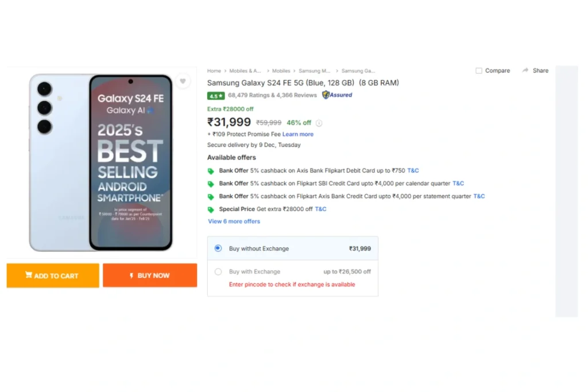588x392 pixels.
Task: Click the wishlist heart icon
Action: point(183,81)
